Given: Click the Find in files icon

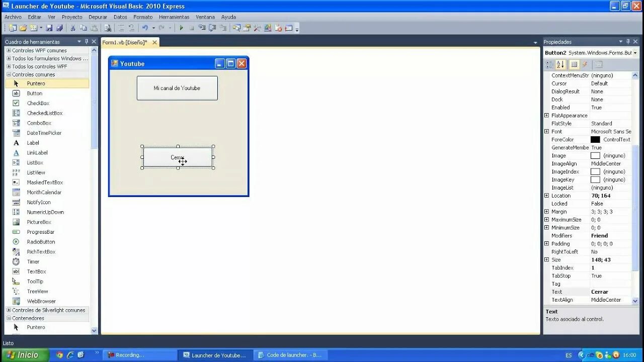Looking at the screenshot, I should (x=108, y=28).
